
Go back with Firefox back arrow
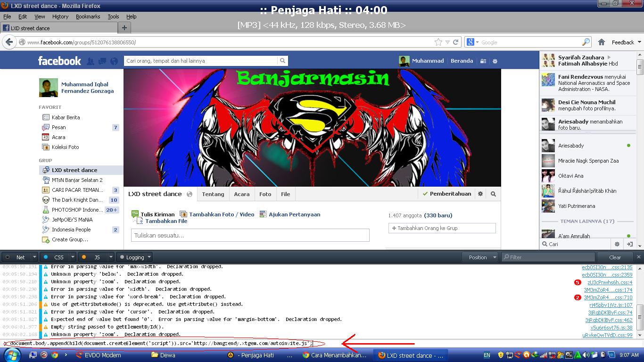(x=9, y=42)
